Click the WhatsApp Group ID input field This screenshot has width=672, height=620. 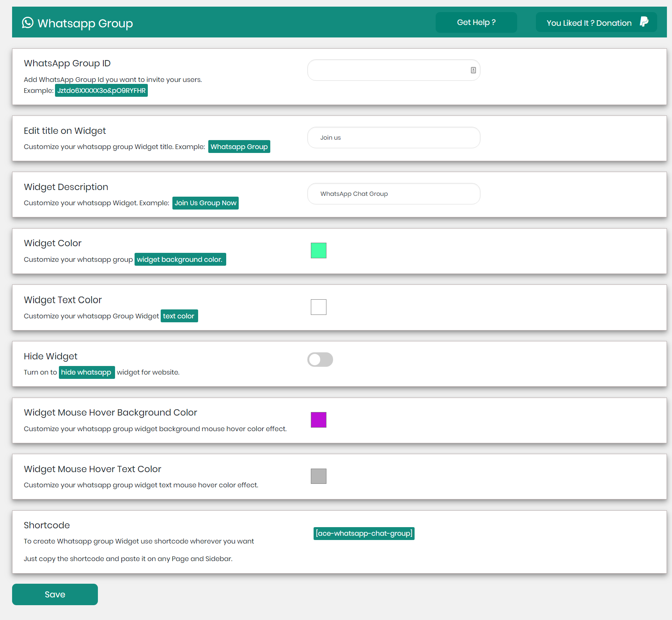point(394,70)
